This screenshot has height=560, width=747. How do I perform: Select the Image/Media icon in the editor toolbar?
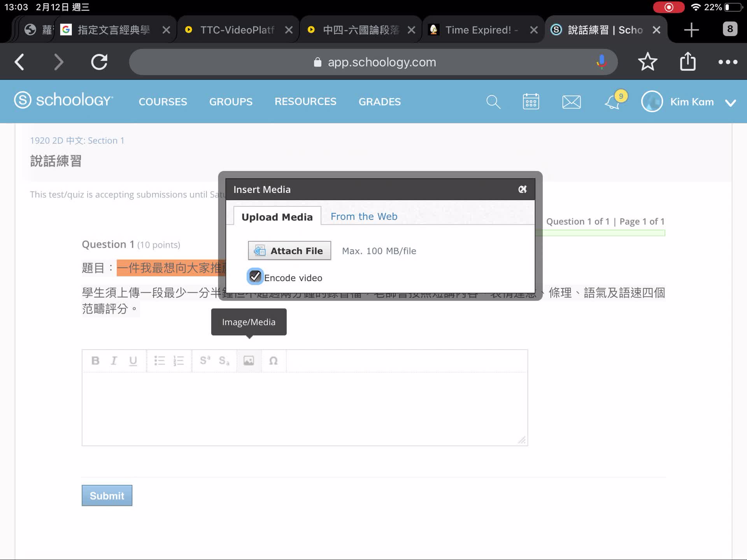tap(249, 360)
